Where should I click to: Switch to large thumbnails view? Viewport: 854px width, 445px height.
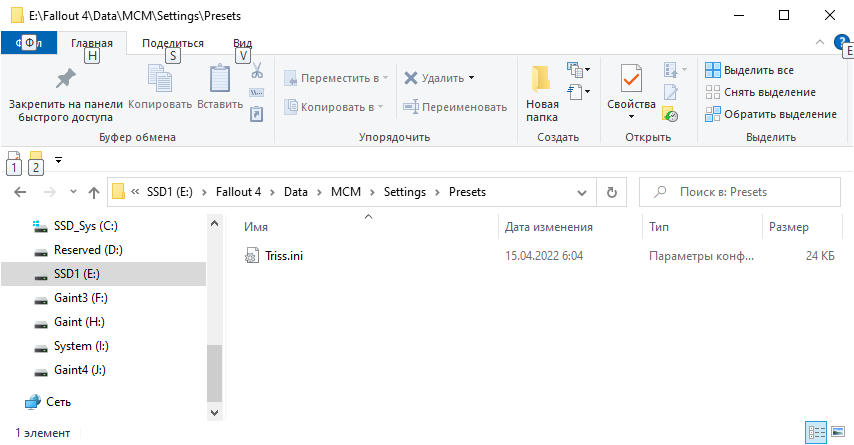[x=838, y=432]
